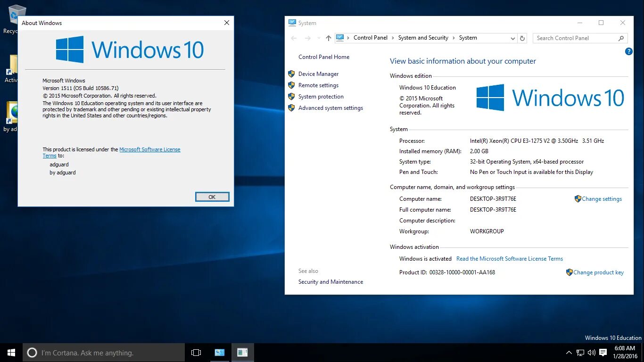Open Task View from the taskbar

pos(196,353)
